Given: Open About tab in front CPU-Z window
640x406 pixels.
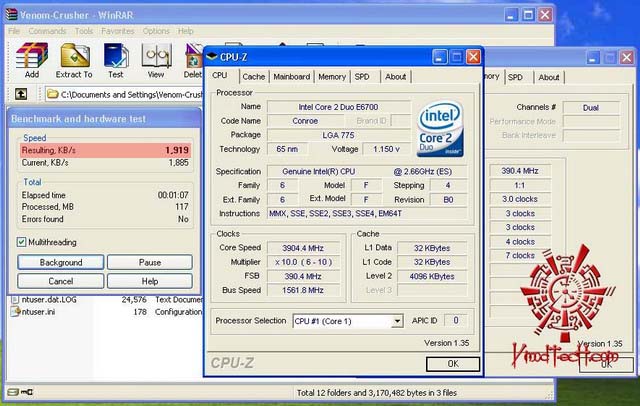Looking at the screenshot, I should pos(396,77).
